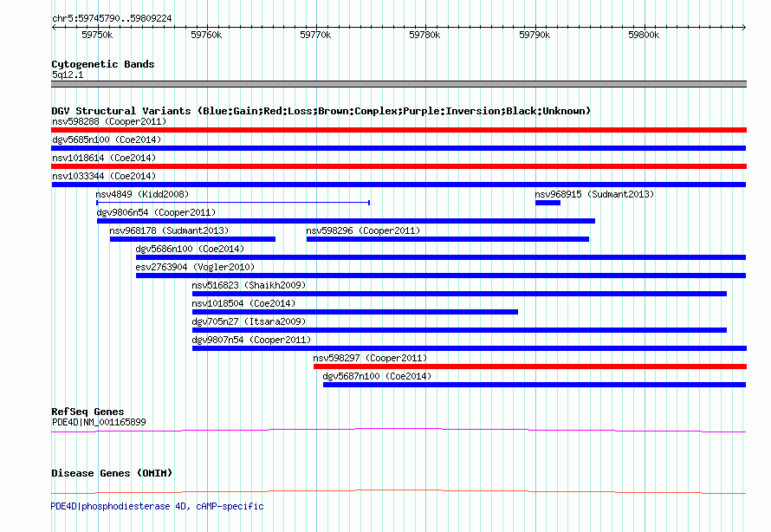The height and width of the screenshot is (532, 771).
Task: Select the magenta RefSeq gene track line
Action: (398, 431)
